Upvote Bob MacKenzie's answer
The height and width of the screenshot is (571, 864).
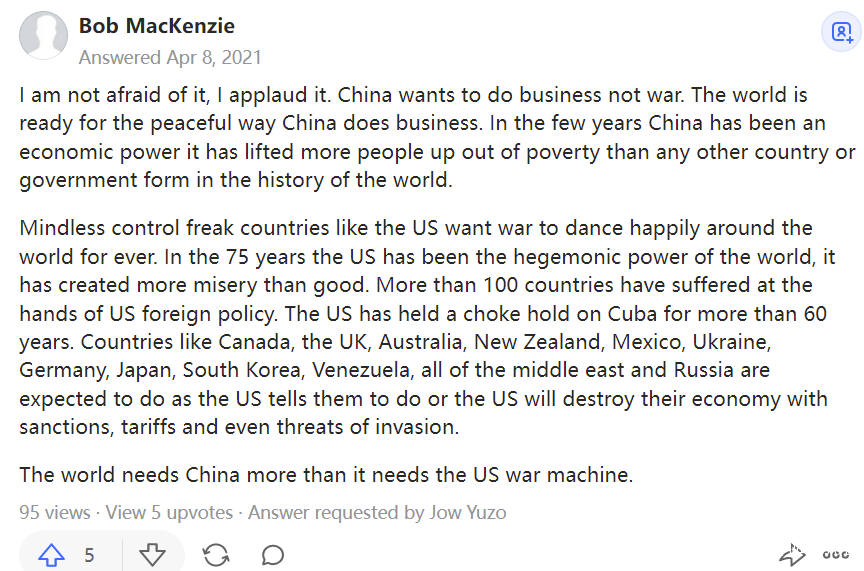[x=51, y=555]
